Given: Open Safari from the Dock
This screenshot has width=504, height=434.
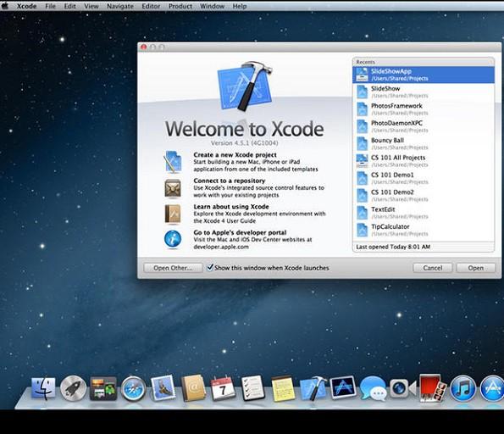Looking at the screenshot, I should (133, 388).
